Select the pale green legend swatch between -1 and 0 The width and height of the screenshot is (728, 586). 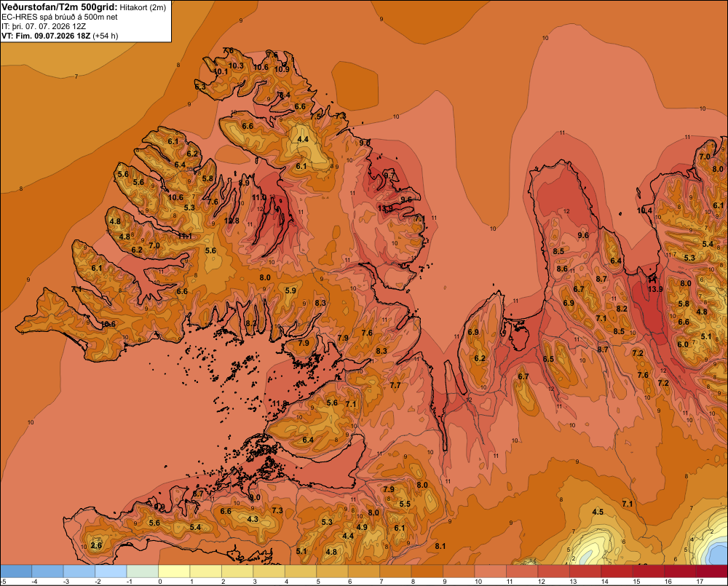(x=143, y=571)
